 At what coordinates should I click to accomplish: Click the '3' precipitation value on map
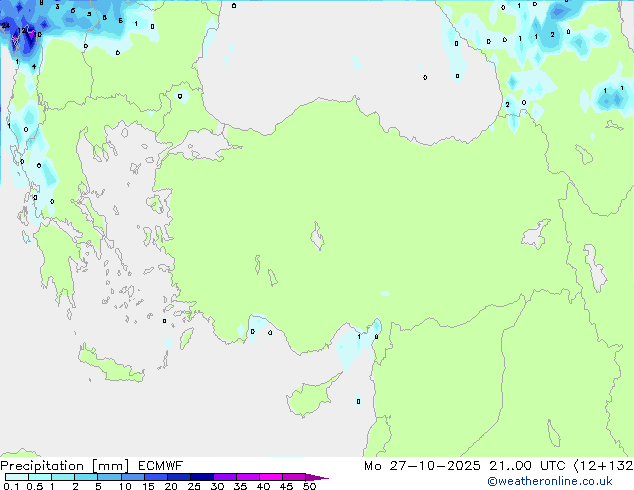57,6
